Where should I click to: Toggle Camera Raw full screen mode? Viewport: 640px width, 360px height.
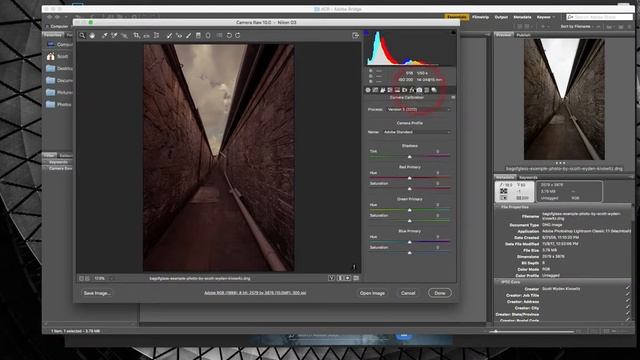pos(356,36)
